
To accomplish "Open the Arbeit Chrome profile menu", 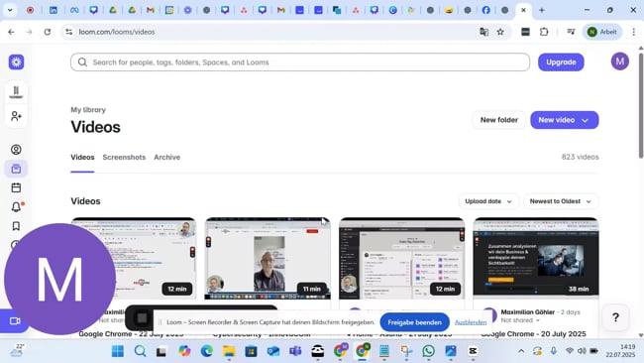I will [602, 32].
